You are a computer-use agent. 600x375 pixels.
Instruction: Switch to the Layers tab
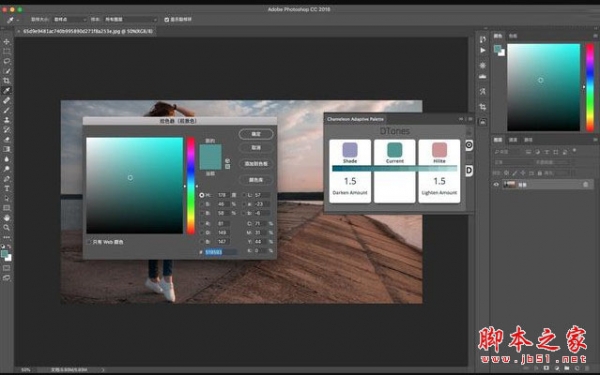(x=498, y=140)
